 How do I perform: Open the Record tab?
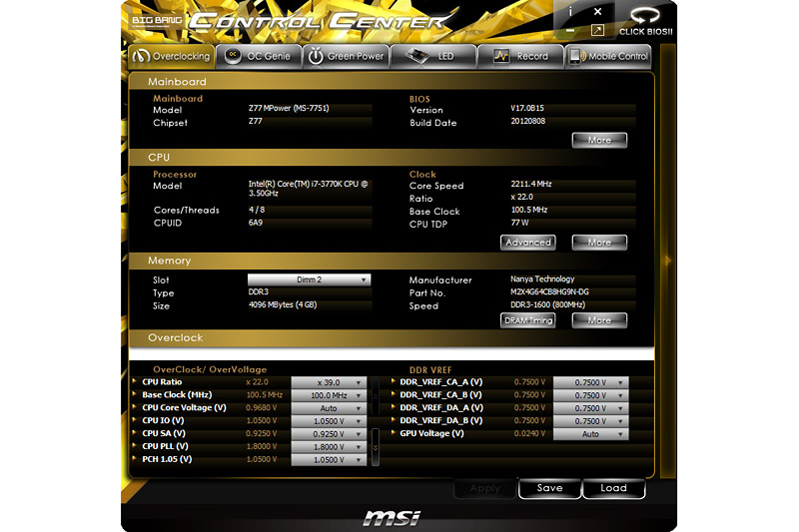coord(520,56)
